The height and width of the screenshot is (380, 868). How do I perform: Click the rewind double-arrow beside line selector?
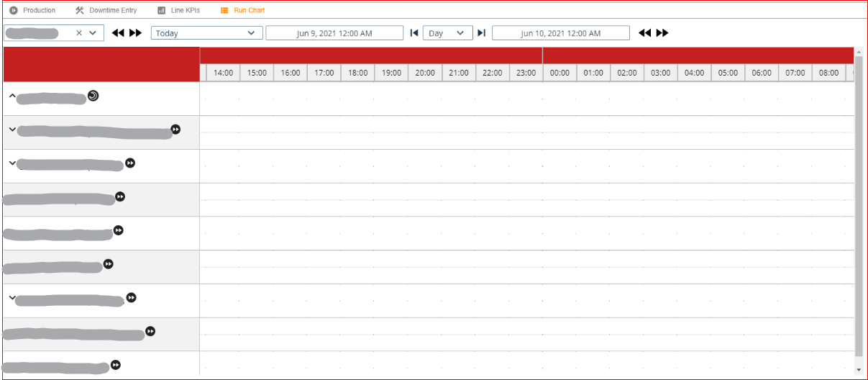coord(118,33)
